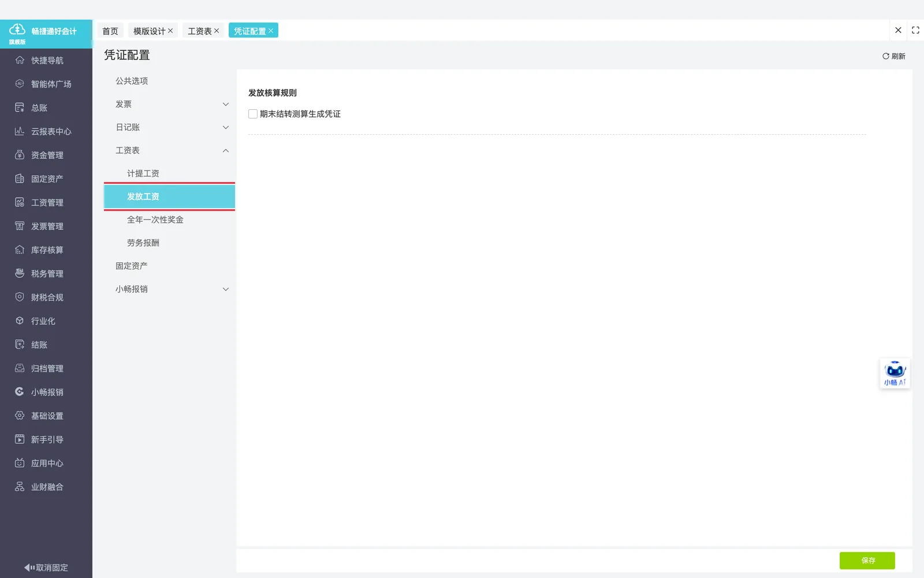Click the 结账 icon

tap(20, 344)
